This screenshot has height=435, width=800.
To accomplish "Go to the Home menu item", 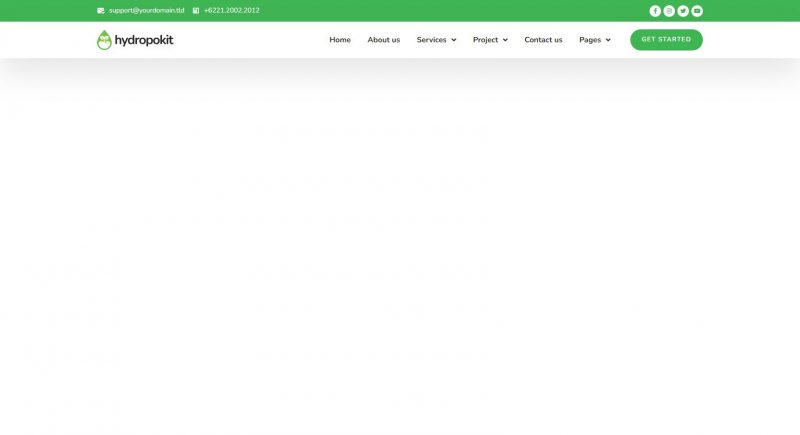I will coord(340,40).
